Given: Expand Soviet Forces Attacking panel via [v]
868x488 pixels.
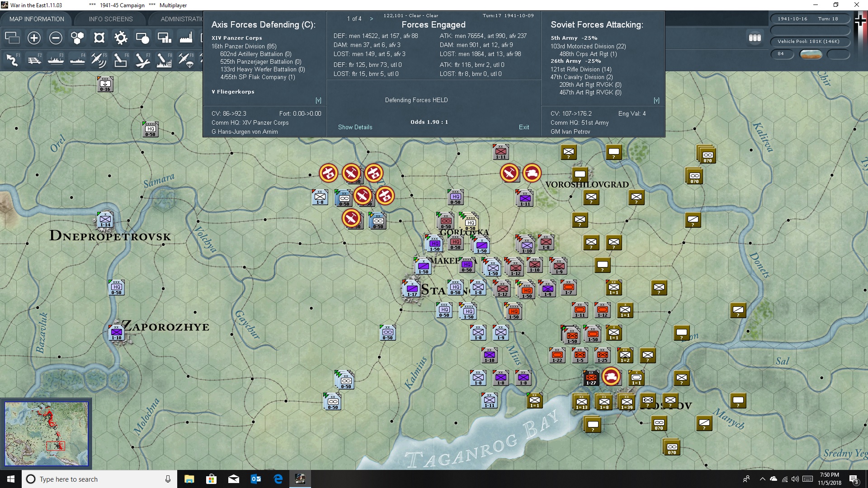Looking at the screenshot, I should (657, 100).
